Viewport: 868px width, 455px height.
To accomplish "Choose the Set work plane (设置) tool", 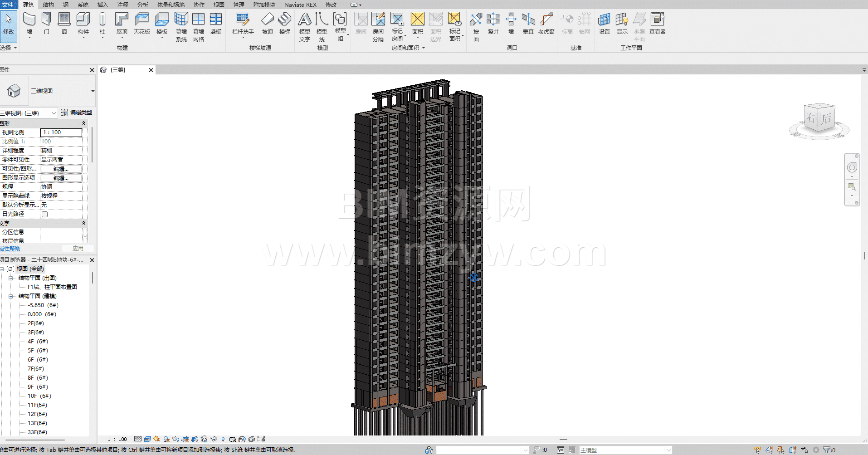I will [x=605, y=24].
